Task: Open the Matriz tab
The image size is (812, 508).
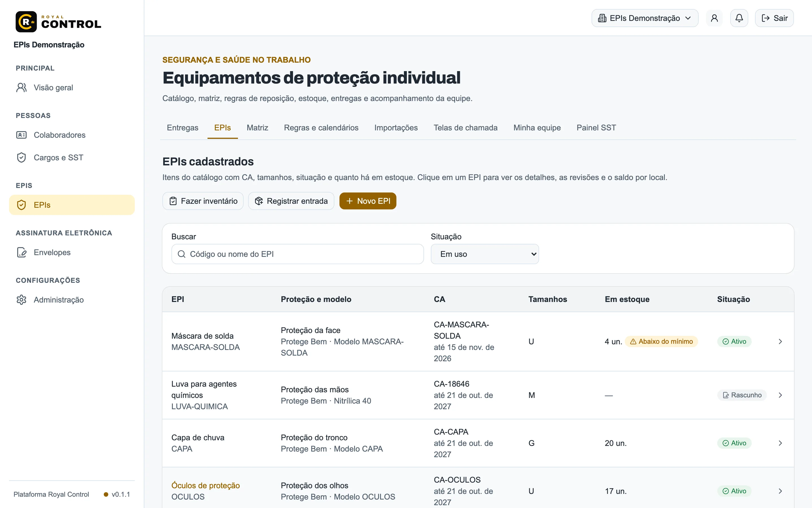Action: (x=257, y=128)
